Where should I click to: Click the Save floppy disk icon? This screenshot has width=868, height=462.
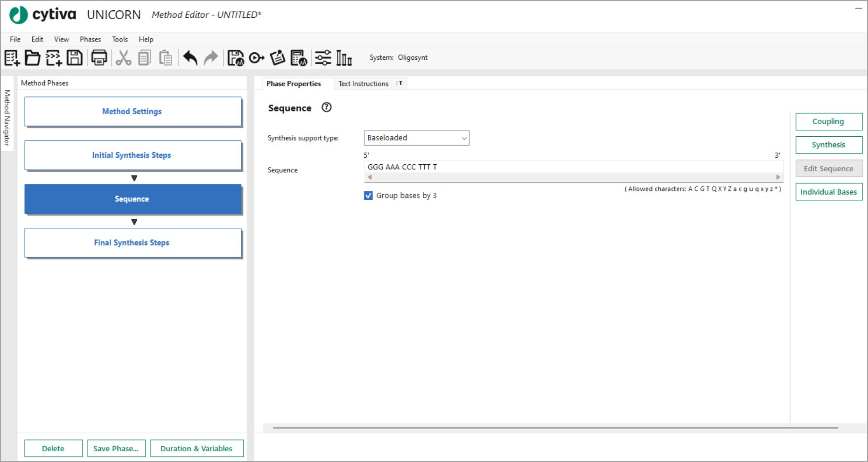click(75, 58)
